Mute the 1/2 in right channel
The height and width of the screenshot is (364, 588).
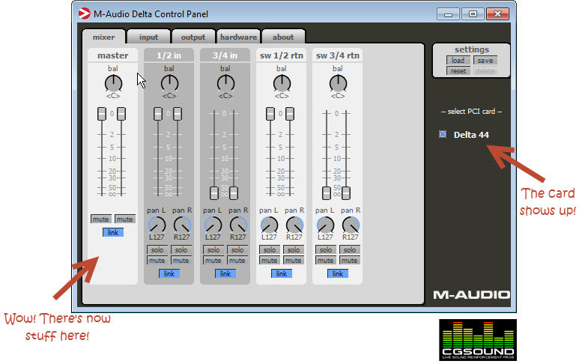181,260
